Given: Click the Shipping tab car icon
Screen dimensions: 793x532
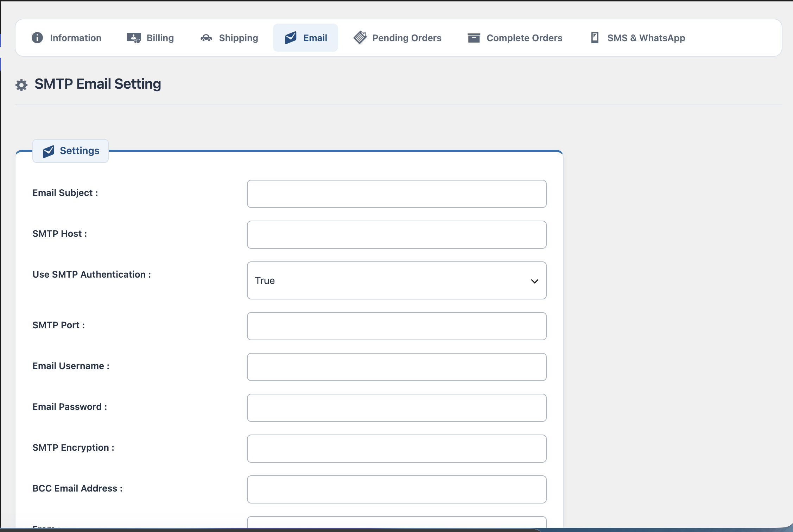Looking at the screenshot, I should (x=206, y=38).
